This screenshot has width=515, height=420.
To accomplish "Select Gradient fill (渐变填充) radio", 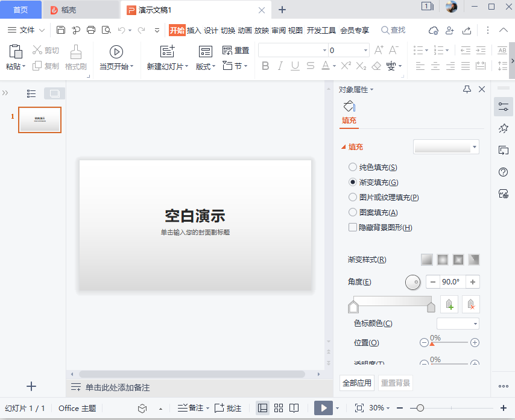I will point(352,182).
